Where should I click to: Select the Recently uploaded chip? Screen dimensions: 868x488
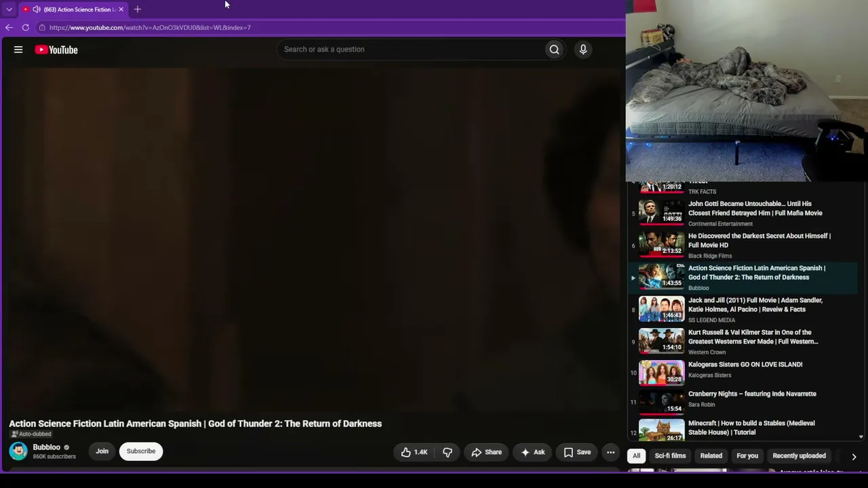(x=799, y=456)
